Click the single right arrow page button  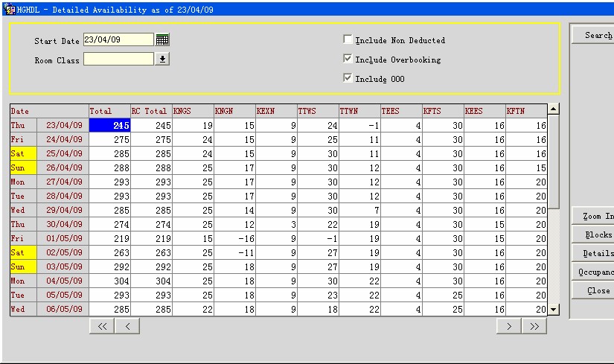click(509, 326)
